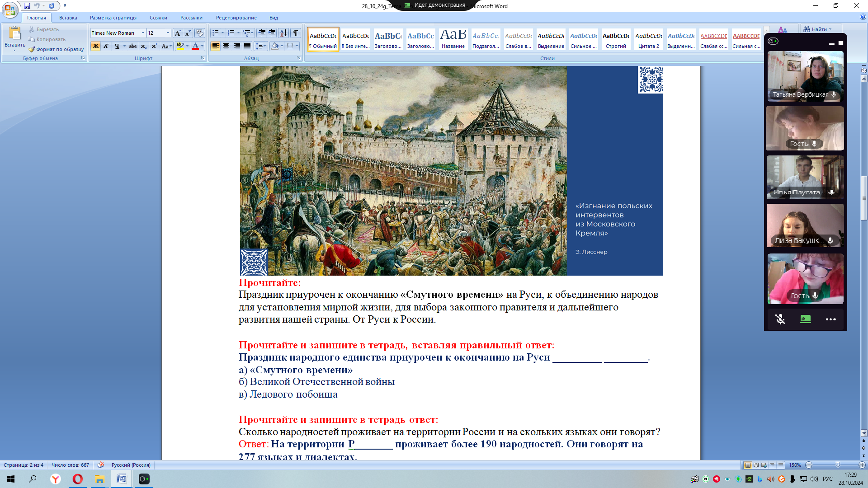Click the Найти (find) button
The width and height of the screenshot is (868, 488).
coord(817,29)
